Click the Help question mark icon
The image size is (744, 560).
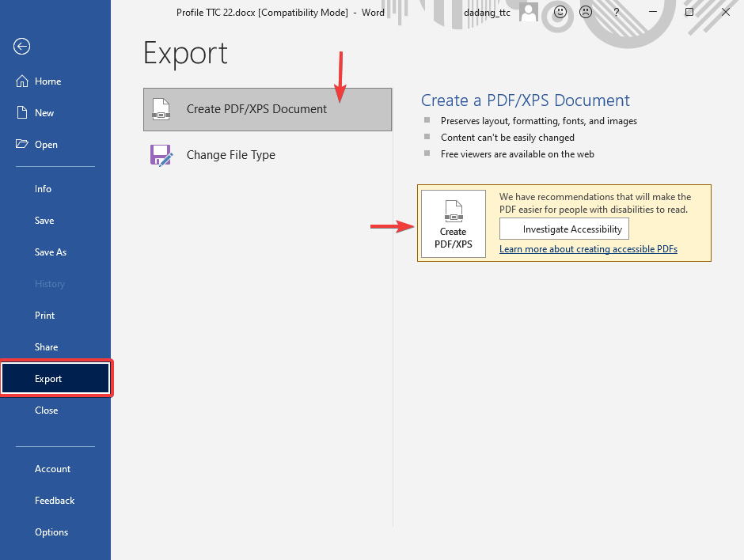pos(616,13)
